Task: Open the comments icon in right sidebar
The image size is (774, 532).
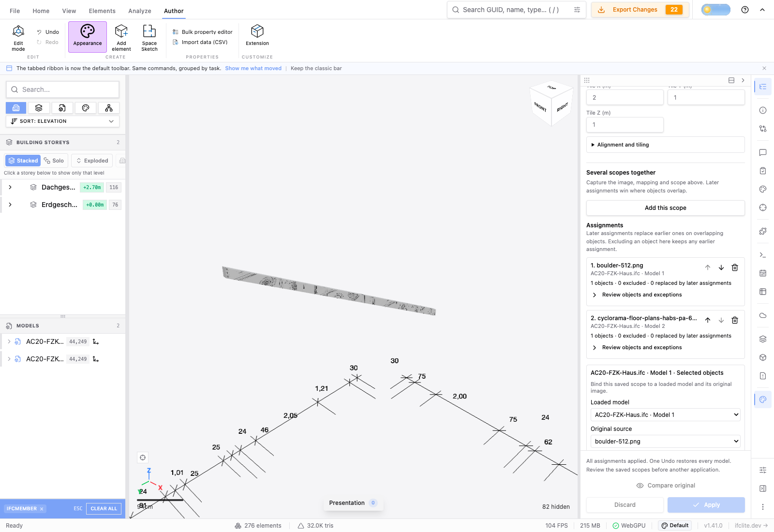Action: coord(763,152)
